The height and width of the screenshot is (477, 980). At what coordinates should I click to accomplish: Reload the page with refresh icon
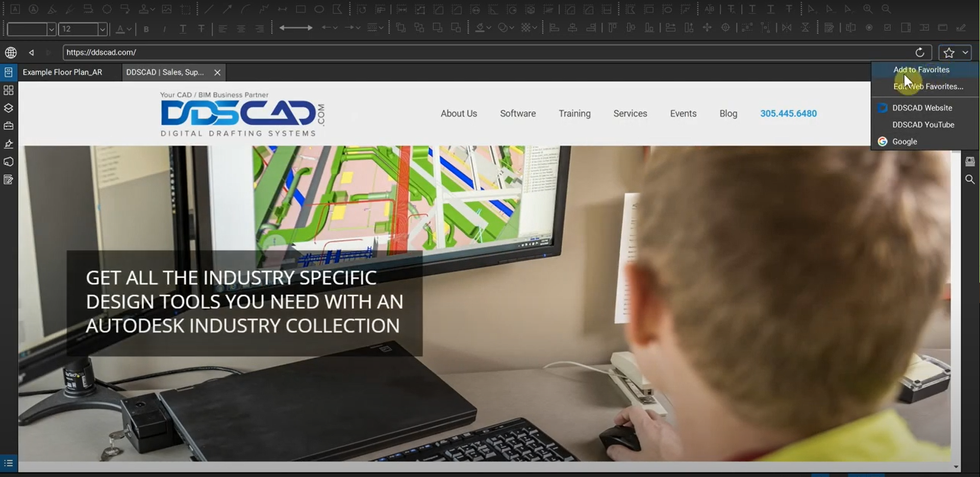(919, 53)
